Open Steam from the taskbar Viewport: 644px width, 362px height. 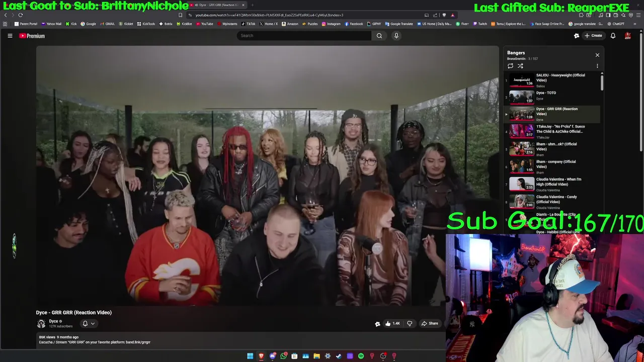point(339,356)
